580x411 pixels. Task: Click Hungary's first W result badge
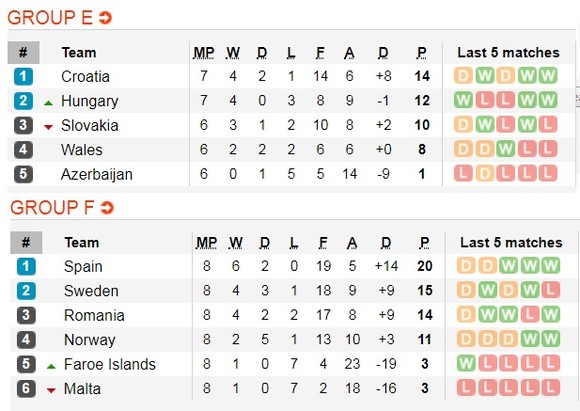[x=463, y=100]
